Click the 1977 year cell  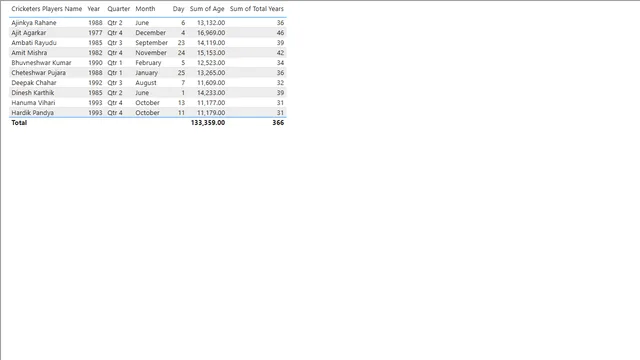pyautogui.click(x=95, y=33)
